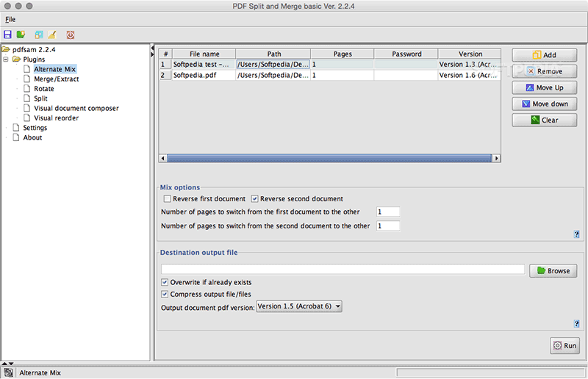Click the File name column header

click(204, 54)
